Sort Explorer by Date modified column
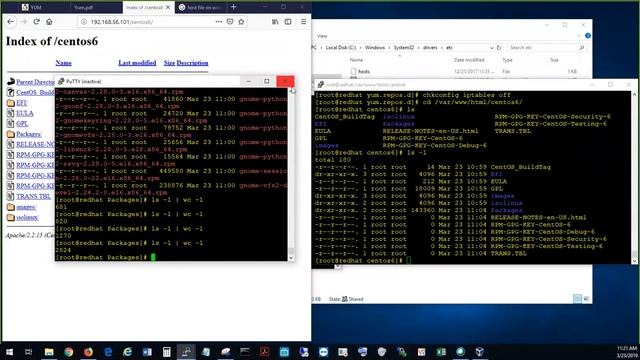 (x=469, y=60)
